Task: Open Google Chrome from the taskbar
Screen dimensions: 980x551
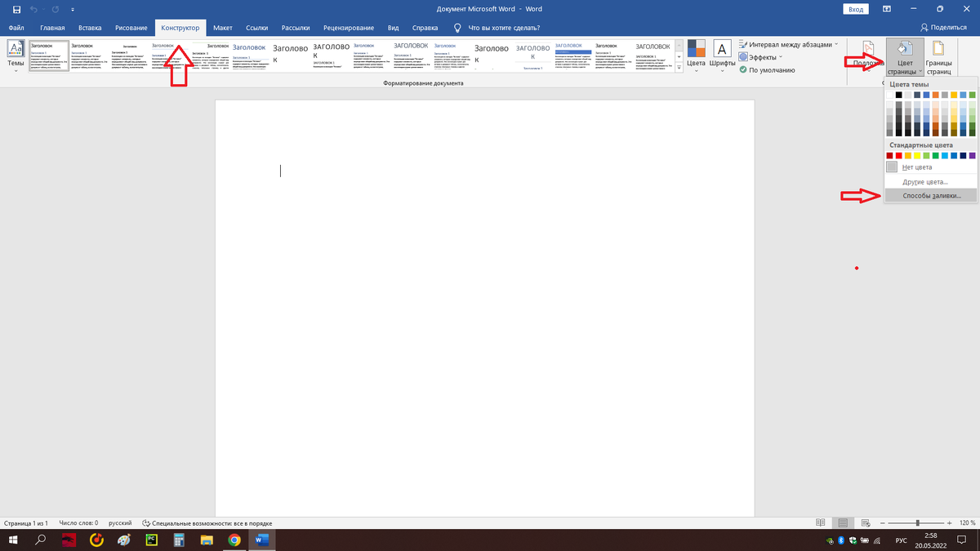Action: point(235,540)
